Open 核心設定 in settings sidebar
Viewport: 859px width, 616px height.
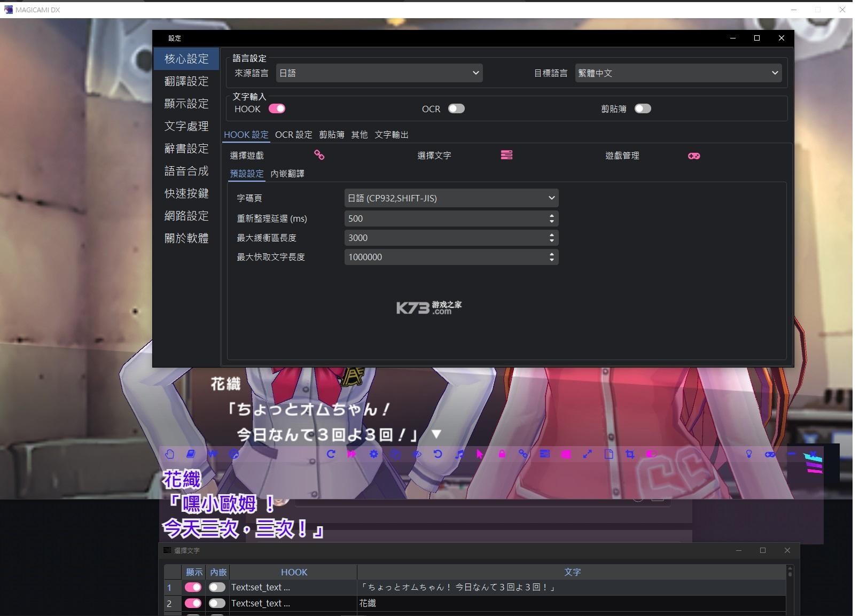click(186, 59)
